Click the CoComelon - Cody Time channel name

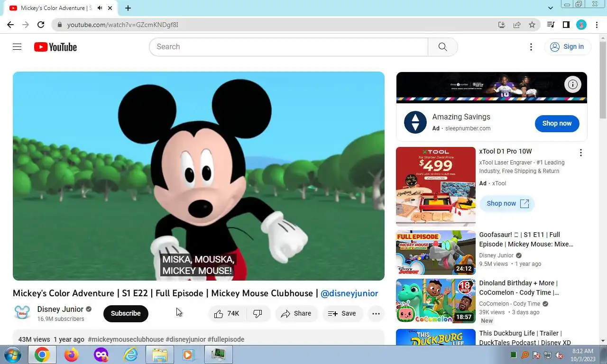[x=510, y=304]
